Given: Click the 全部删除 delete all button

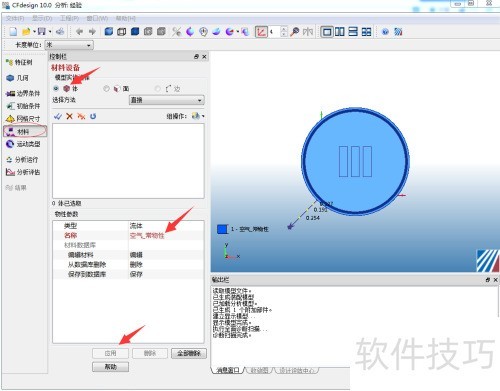Looking at the screenshot, I should click(189, 353).
